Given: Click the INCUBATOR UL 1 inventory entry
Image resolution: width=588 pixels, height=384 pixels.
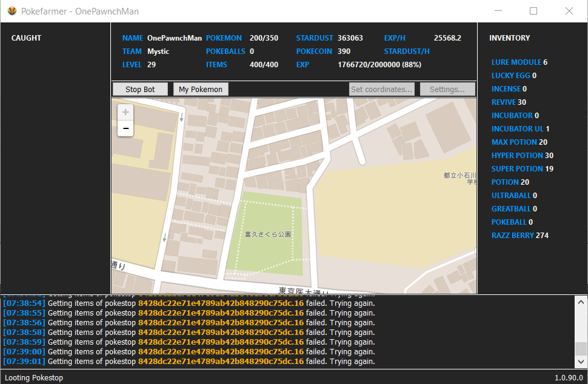Looking at the screenshot, I should click(520, 129).
